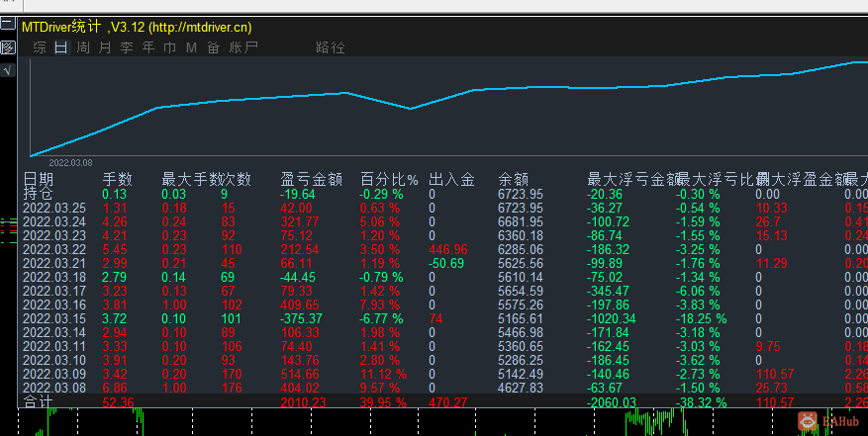Screen dimensions: 868x436
Task: Open the 年 yearly tab
Action: (x=148, y=47)
